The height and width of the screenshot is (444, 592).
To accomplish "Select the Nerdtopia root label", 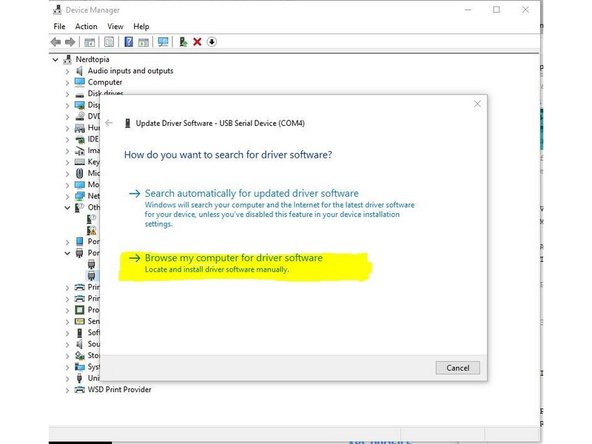I will (x=92, y=59).
